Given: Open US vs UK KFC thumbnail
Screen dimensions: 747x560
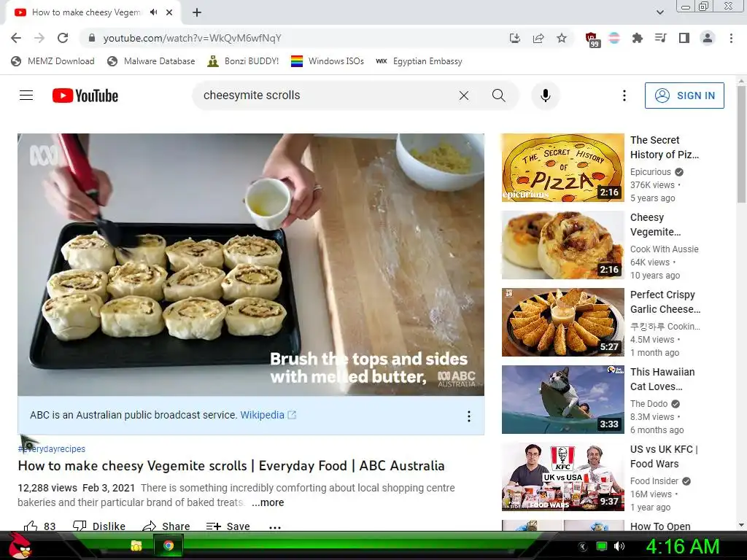Looking at the screenshot, I should (x=563, y=477).
